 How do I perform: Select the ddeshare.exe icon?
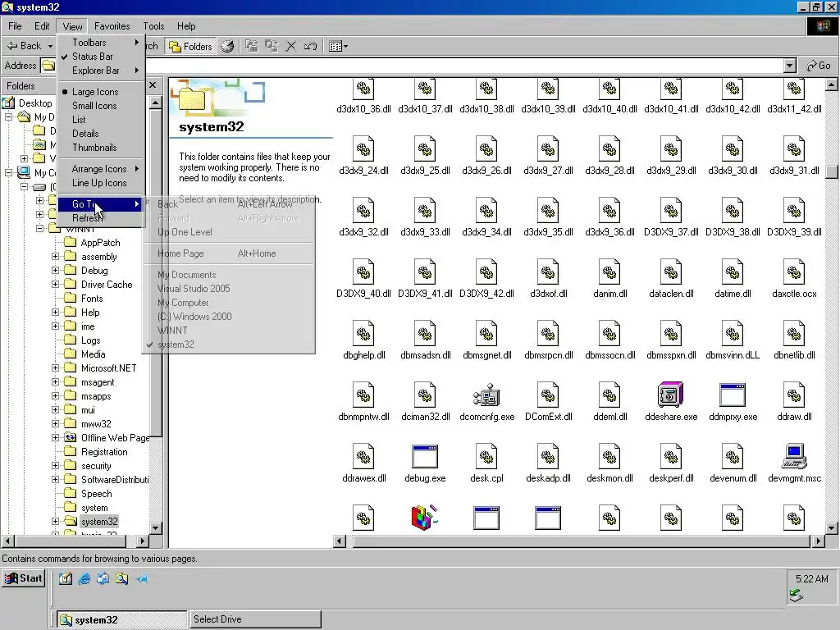[x=671, y=395]
